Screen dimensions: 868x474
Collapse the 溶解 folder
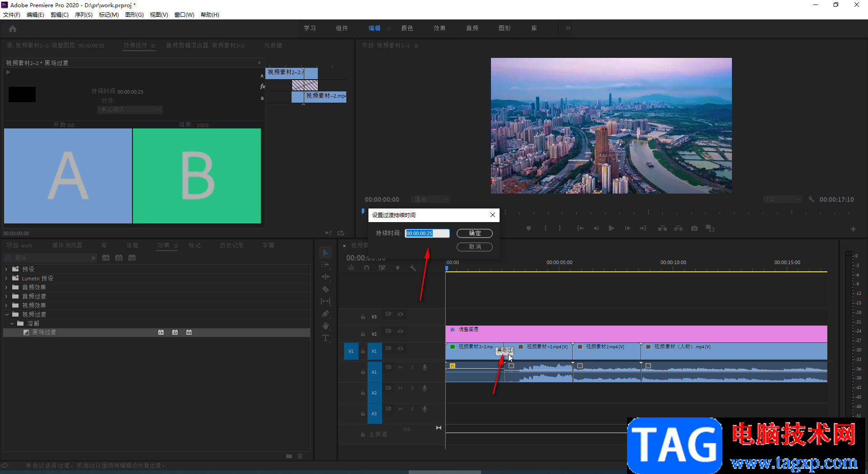click(x=12, y=323)
